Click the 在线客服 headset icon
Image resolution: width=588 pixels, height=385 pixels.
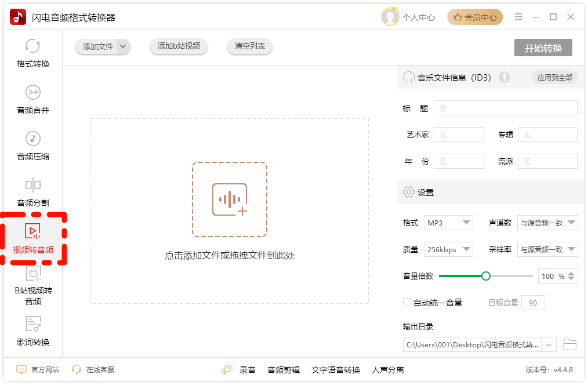[77, 369]
